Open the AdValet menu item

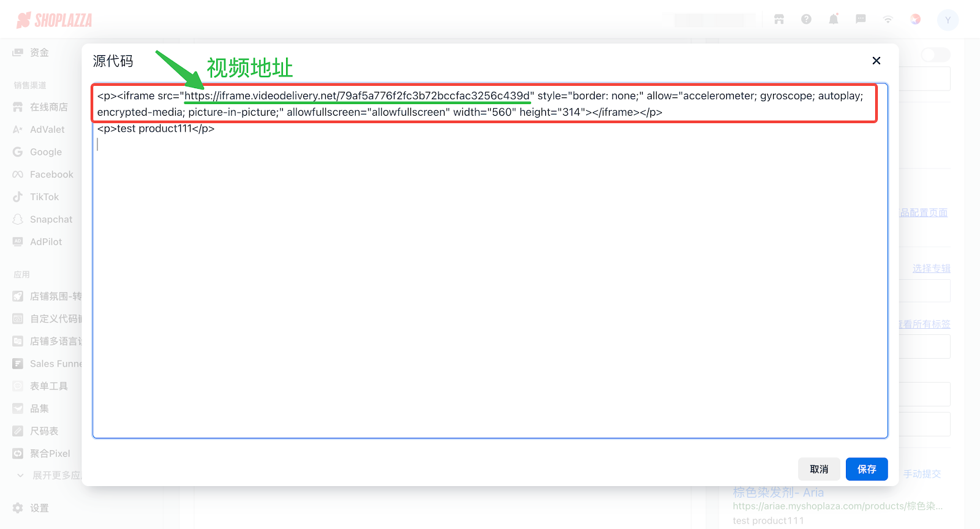point(47,130)
